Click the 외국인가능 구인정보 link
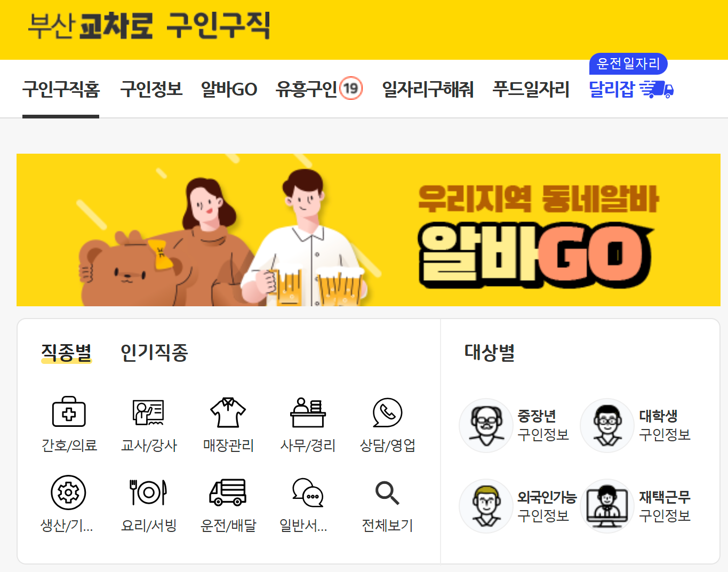Image resolution: width=728 pixels, height=572 pixels. 547,506
